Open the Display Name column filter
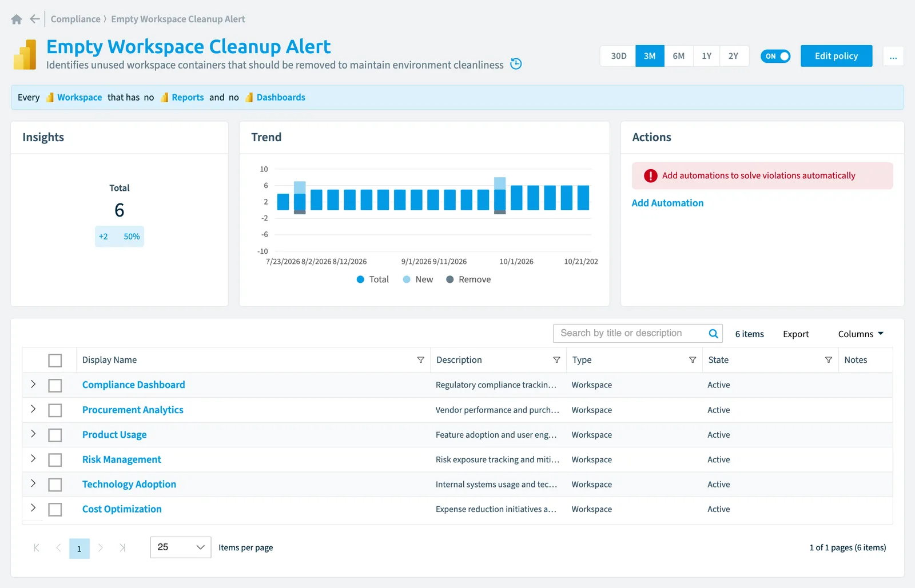Image resolution: width=915 pixels, height=588 pixels. 421,360
